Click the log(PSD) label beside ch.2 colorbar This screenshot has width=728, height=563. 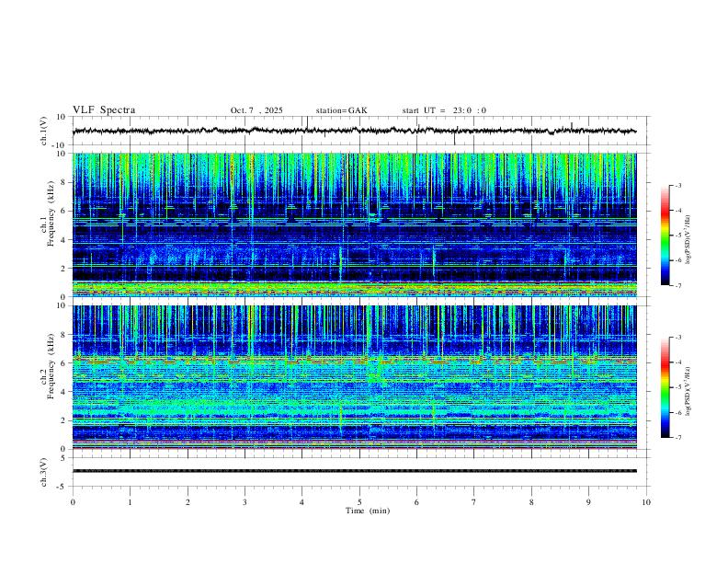688,392
